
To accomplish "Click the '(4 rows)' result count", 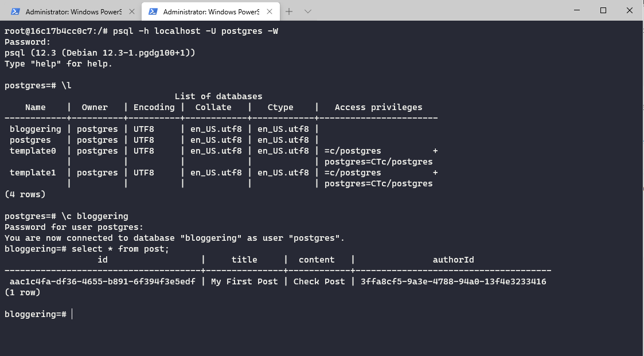I will (x=25, y=194).
